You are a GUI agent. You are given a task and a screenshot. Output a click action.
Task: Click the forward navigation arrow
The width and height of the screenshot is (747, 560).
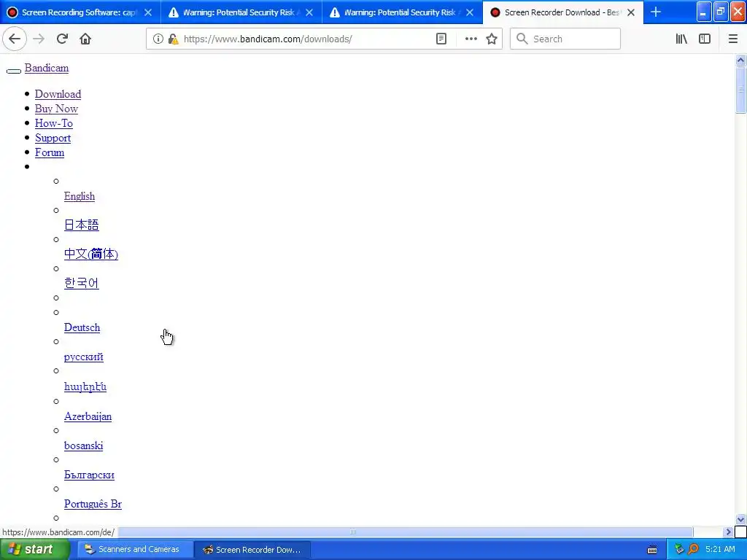pos(39,39)
